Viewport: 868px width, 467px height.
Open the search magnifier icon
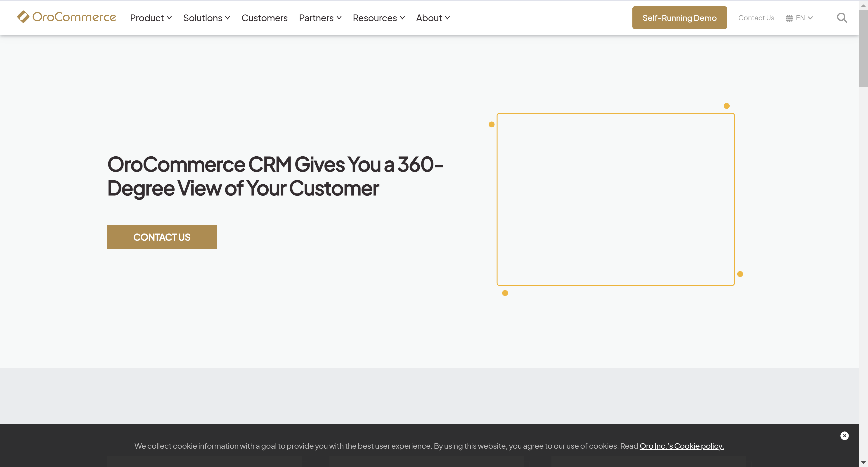(x=842, y=17)
